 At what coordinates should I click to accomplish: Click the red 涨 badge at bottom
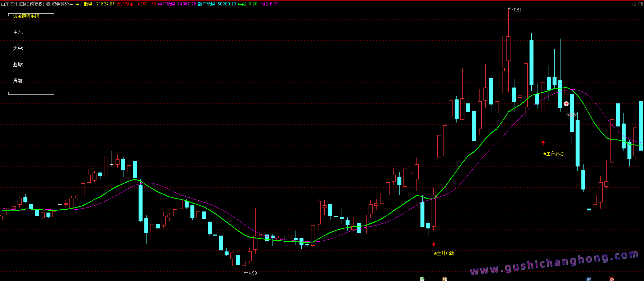tap(611, 279)
